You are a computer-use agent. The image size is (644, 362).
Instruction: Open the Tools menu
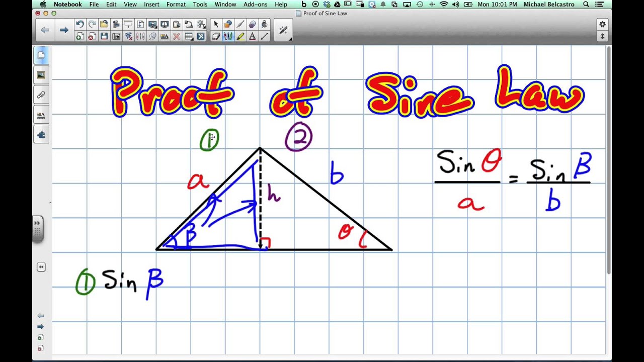[200, 5]
